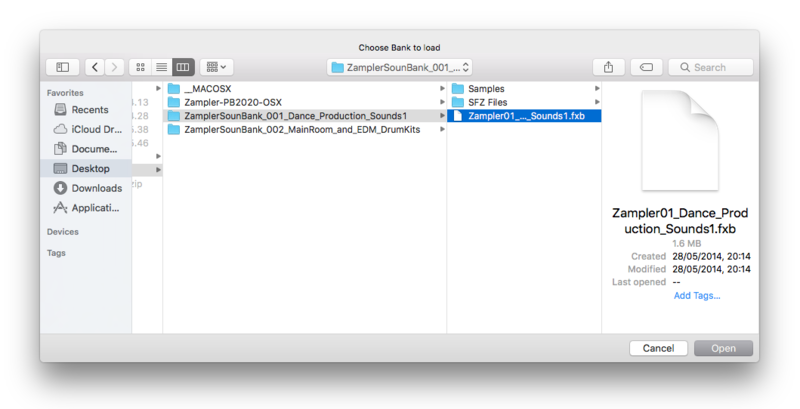Image resolution: width=800 pixels, height=409 pixels.
Task: Select the __MACOSX folder
Action: click(x=305, y=89)
